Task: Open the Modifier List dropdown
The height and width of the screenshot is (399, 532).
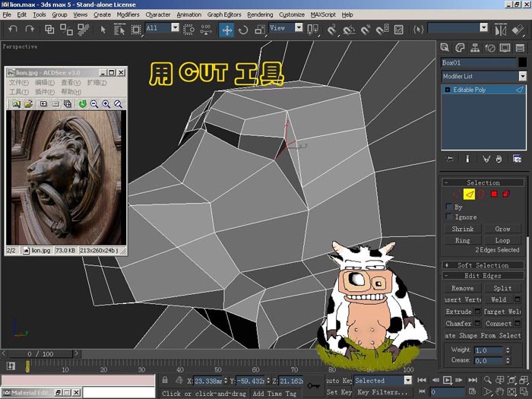Action: pyautogui.click(x=523, y=76)
